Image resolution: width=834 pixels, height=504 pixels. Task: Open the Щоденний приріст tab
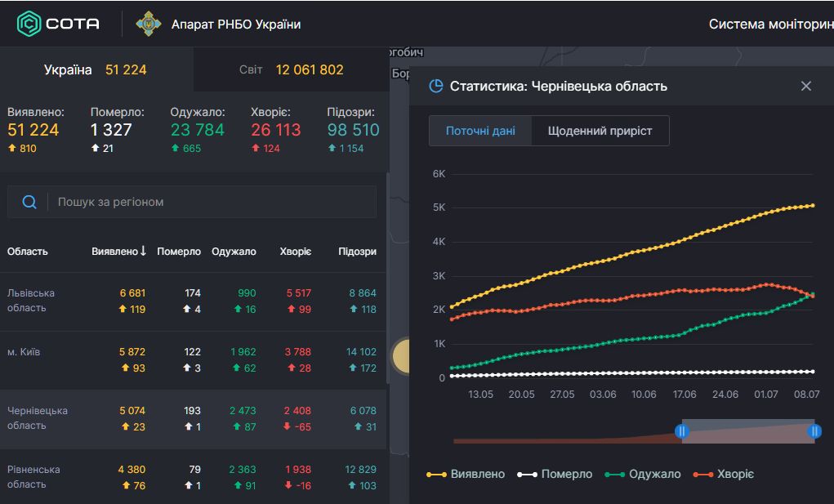[600, 131]
